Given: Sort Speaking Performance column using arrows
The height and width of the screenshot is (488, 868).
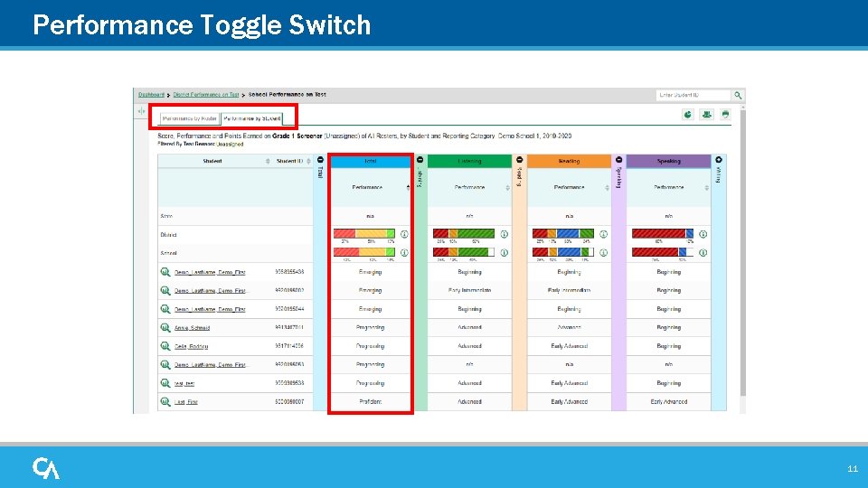Looking at the screenshot, I should click(x=706, y=188).
